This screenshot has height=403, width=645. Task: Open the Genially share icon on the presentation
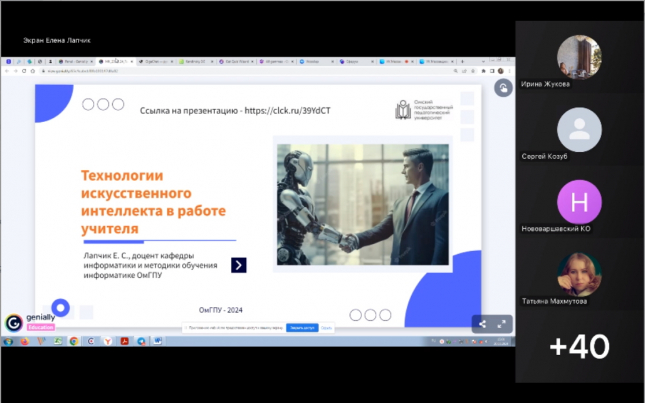(x=483, y=324)
